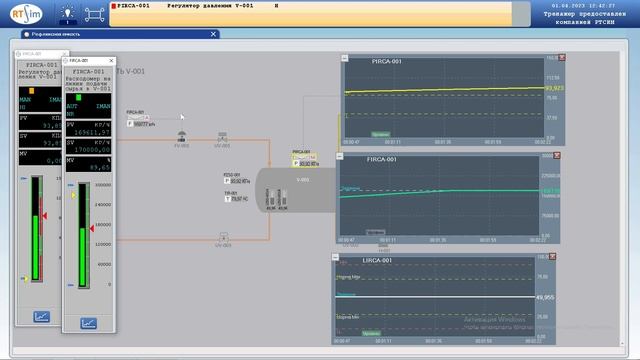Close the FIRCA-001 trend chart
640x360 pixels.
tap(557, 156)
